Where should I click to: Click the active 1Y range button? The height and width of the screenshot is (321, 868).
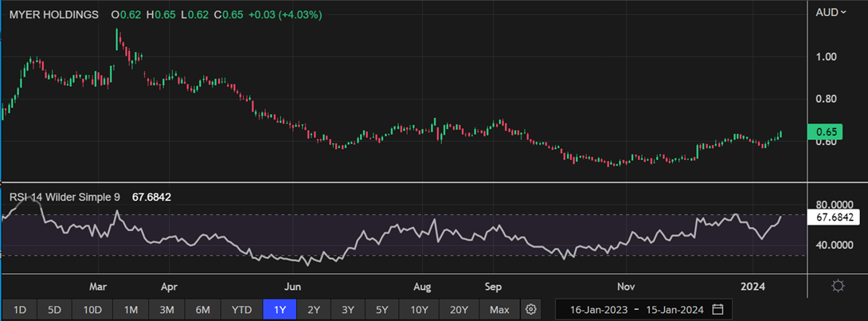point(280,309)
